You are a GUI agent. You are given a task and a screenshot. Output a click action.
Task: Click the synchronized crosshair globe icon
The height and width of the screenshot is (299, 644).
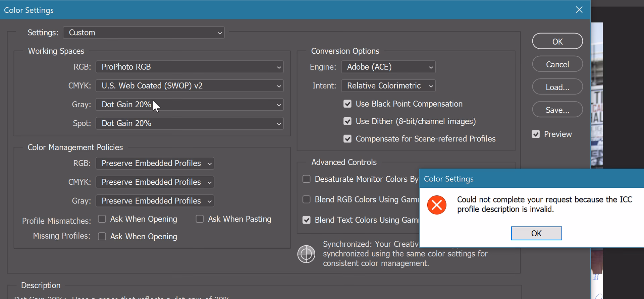point(306,254)
